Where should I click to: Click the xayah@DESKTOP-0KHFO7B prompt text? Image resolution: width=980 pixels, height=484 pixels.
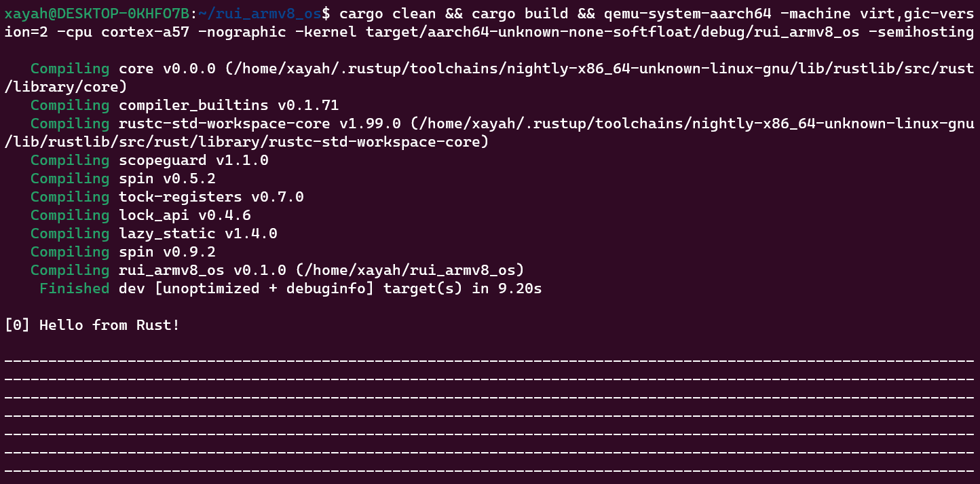pyautogui.click(x=96, y=14)
